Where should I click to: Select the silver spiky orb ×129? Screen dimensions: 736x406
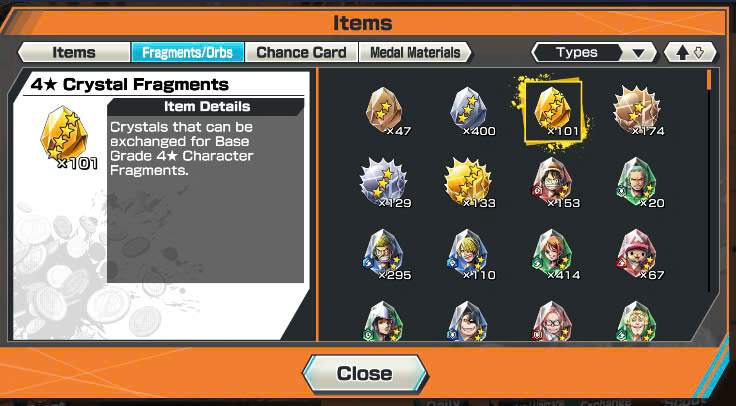(x=384, y=183)
